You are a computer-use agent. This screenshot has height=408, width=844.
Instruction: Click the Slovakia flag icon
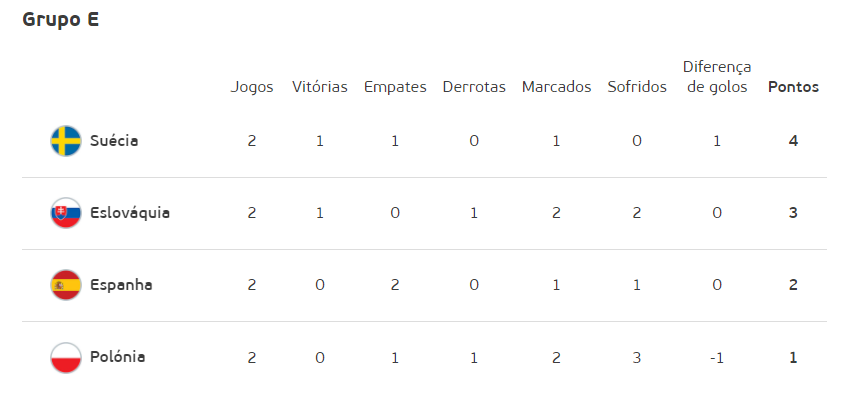pos(66,213)
